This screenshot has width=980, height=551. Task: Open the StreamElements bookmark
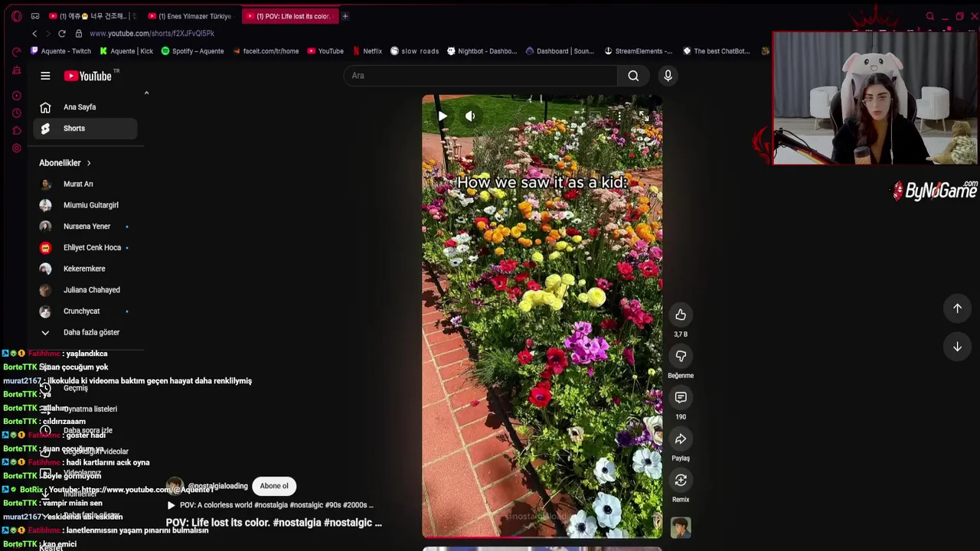tap(638, 51)
